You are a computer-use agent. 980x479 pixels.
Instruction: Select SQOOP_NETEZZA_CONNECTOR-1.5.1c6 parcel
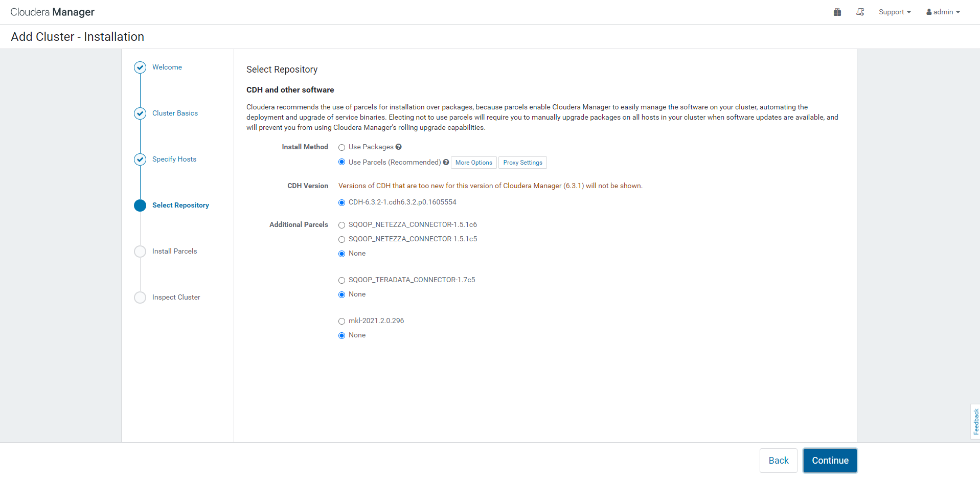pyautogui.click(x=342, y=225)
